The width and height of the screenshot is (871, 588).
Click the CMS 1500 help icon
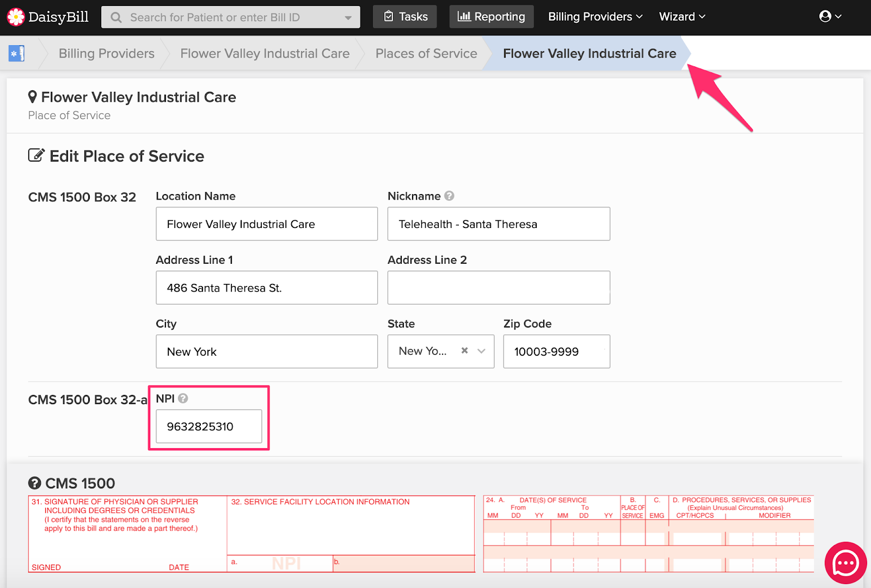click(34, 483)
